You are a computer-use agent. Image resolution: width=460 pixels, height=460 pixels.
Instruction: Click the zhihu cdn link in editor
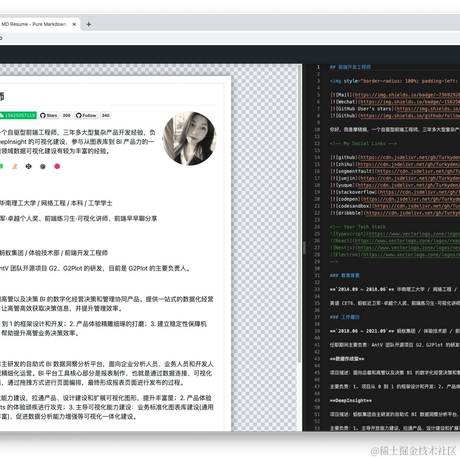[408, 164]
